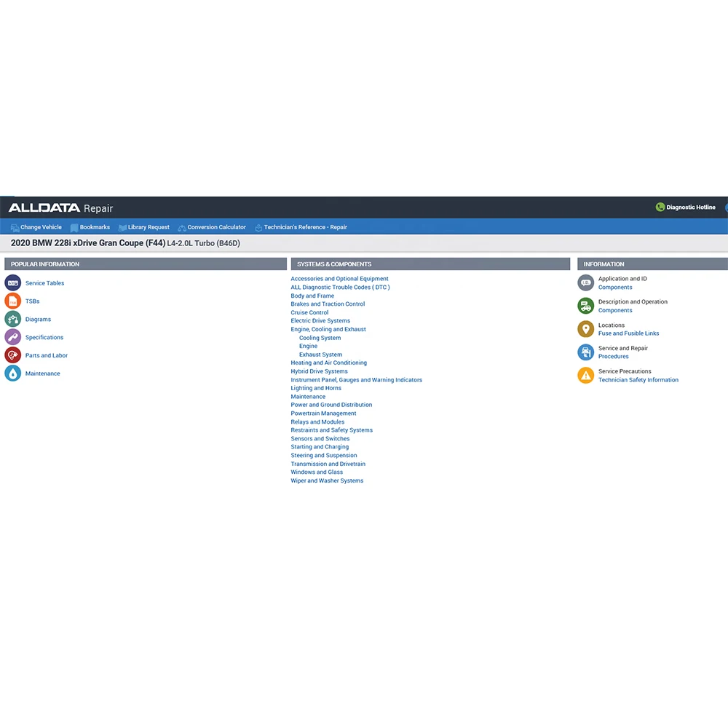This screenshot has height=728, width=728.
Task: Open Engine, Cooling and Exhaust
Action: coord(328,329)
